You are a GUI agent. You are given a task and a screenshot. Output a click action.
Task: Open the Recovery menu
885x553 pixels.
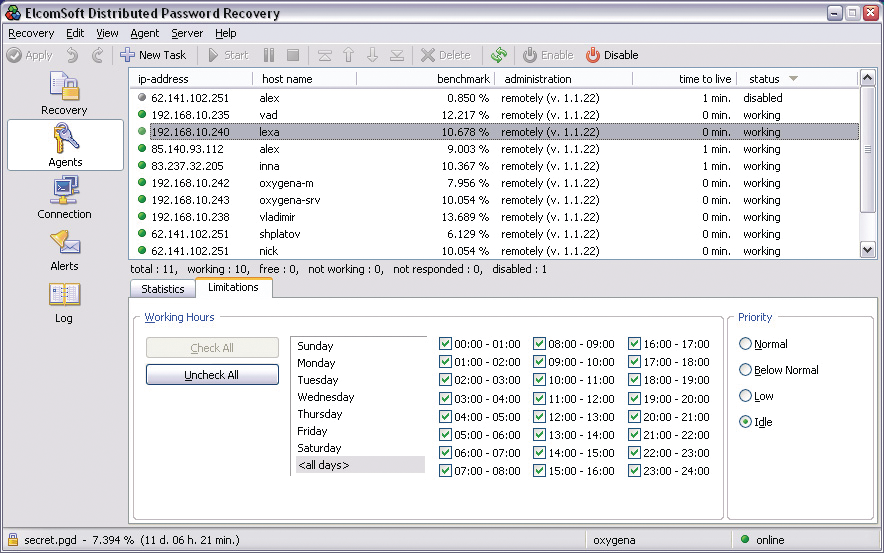pos(31,33)
